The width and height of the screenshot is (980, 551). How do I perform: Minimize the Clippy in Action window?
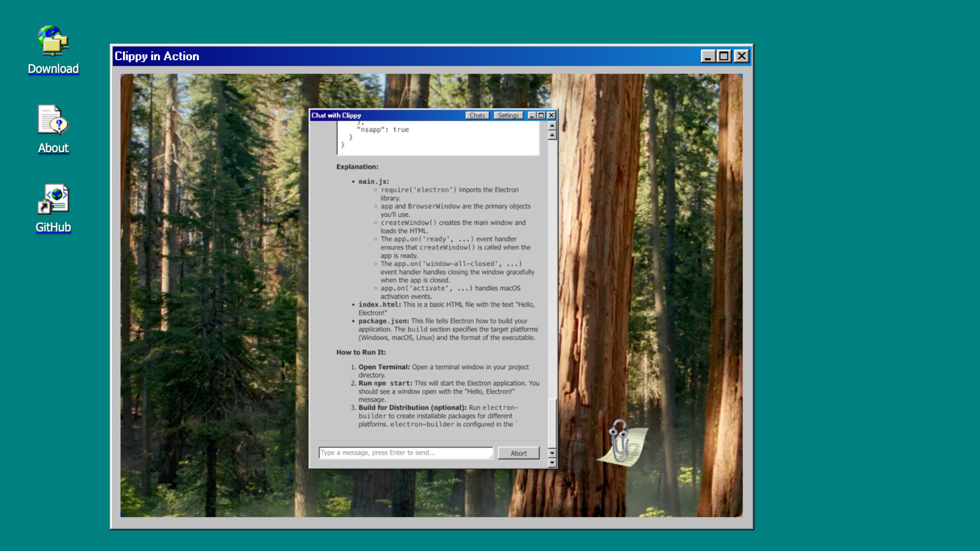(x=708, y=56)
